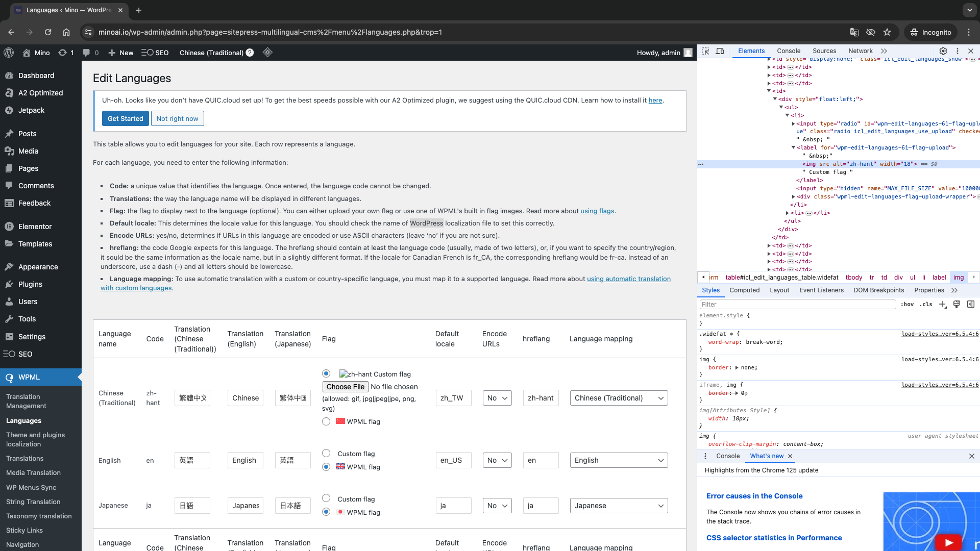Open the updates indicator icon
Image resolution: width=980 pixels, height=551 pixels.
66,53
